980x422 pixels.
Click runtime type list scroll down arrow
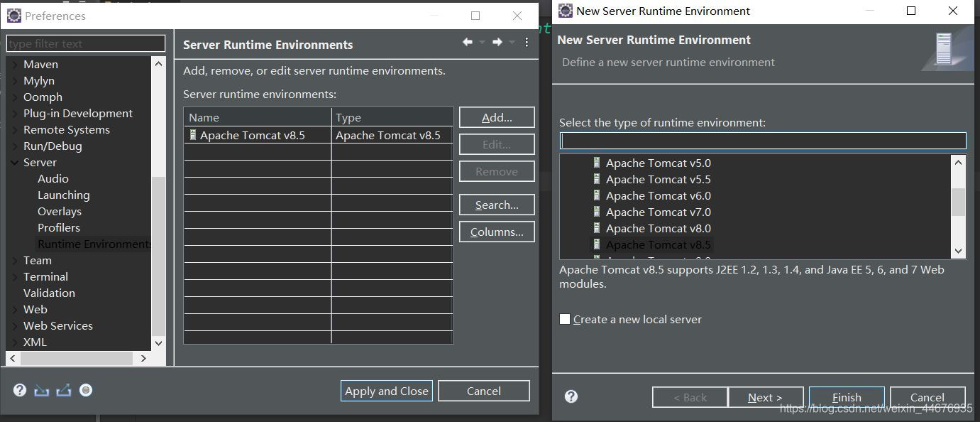[959, 251]
